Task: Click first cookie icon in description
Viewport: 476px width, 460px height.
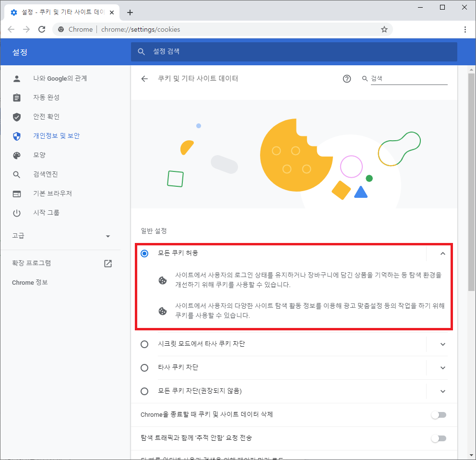Action: pos(163,280)
